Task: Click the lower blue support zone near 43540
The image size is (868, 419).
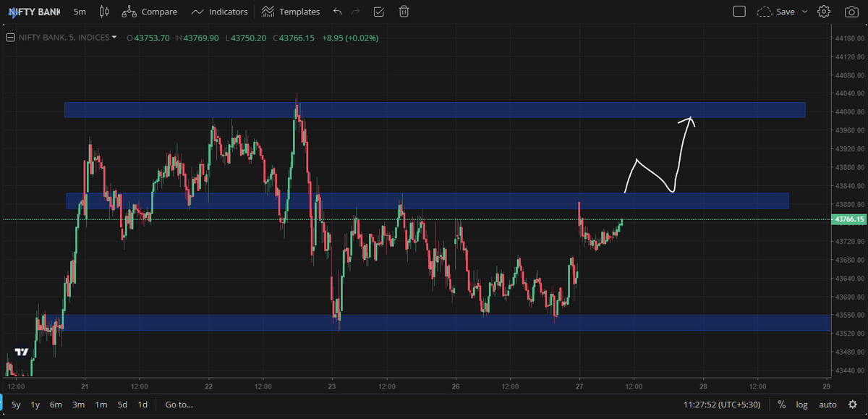Action: [x=446, y=323]
